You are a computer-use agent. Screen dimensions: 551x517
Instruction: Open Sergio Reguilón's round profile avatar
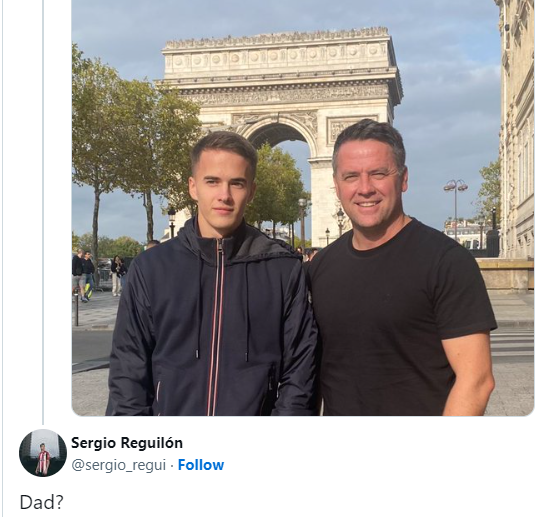coord(43,453)
